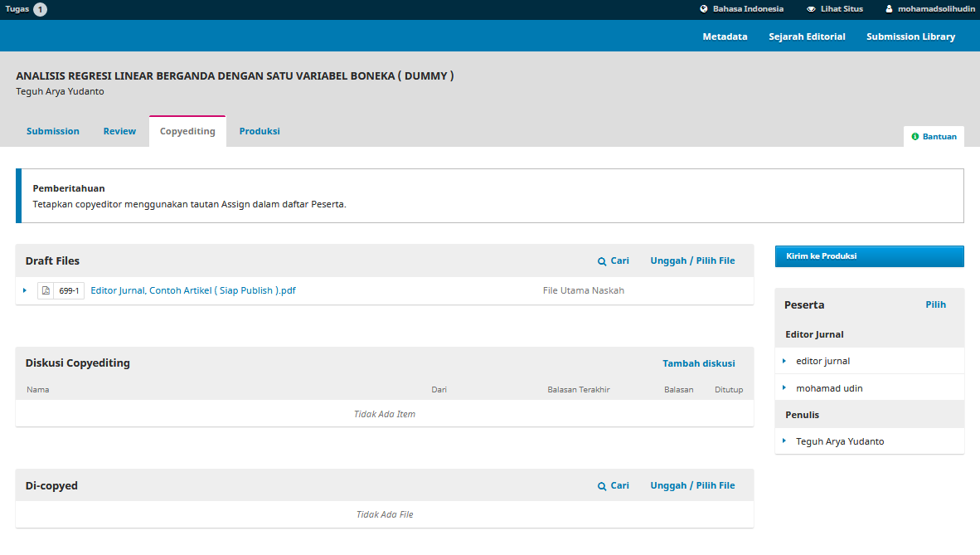Viewport: 980px width, 555px height.
Task: Expand the Teguh Arya Yudanto participant entry
Action: [x=784, y=441]
